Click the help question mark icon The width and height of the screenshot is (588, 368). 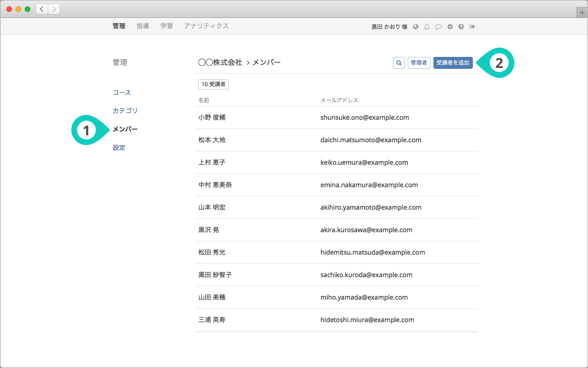coord(461,27)
